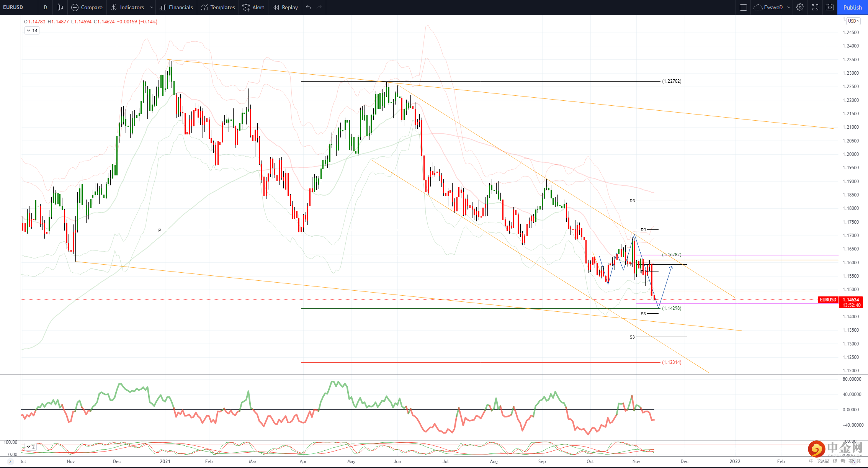This screenshot has width=868, height=468.
Task: Take a chart snapshot with camera
Action: coord(830,7)
